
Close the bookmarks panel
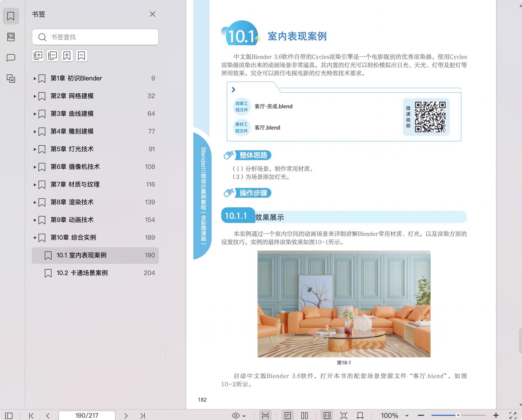point(152,14)
